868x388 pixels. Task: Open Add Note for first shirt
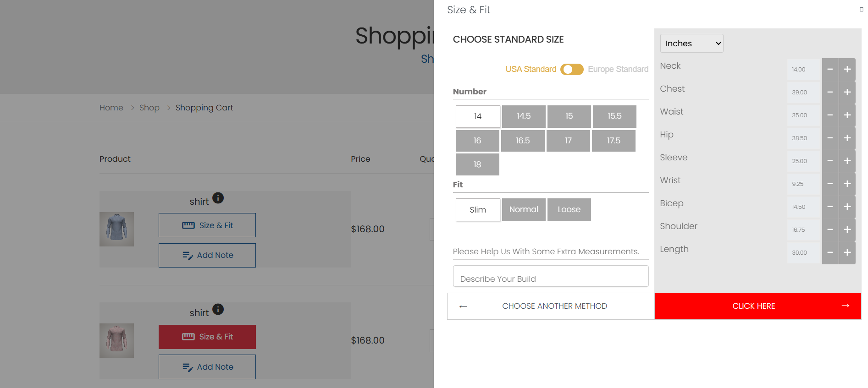point(207,255)
